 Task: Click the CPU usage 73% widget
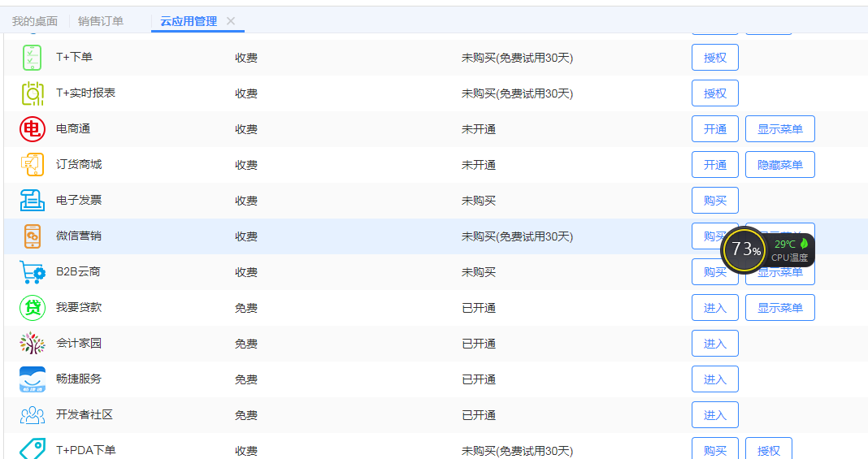pos(745,249)
